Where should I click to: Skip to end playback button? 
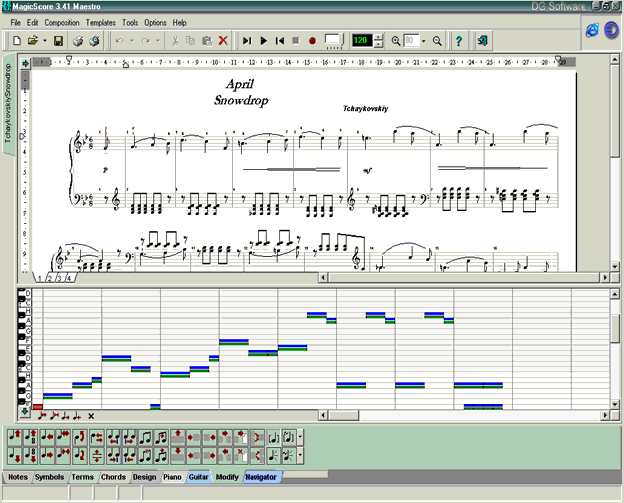coord(247,41)
